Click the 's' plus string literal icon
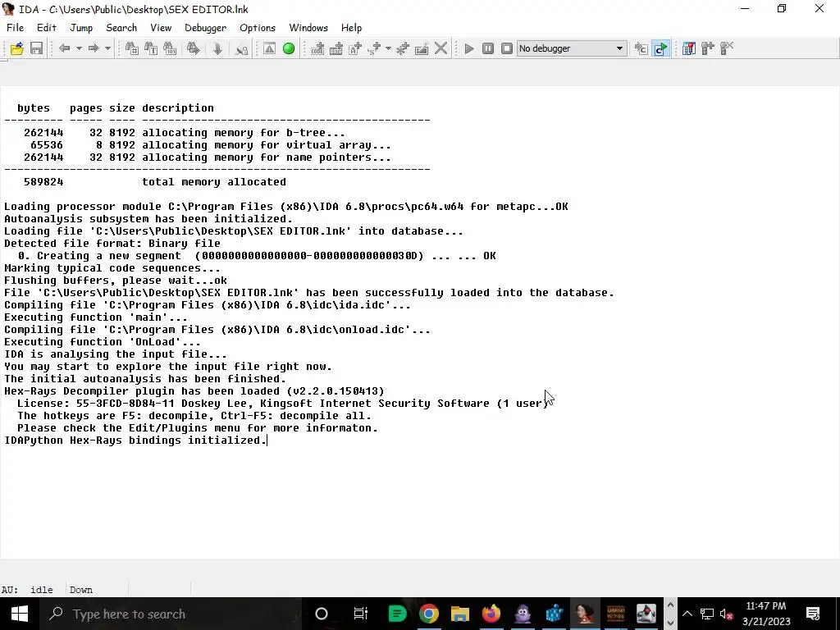The width and height of the screenshot is (840, 630). 374,48
